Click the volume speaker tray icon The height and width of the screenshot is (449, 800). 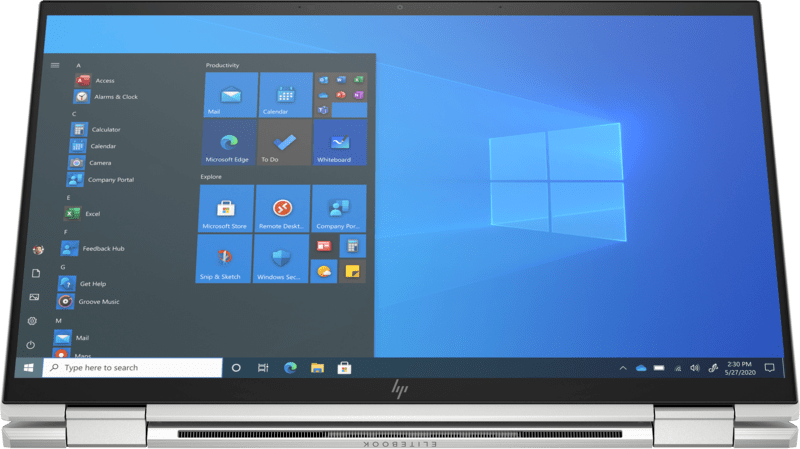[x=695, y=368]
